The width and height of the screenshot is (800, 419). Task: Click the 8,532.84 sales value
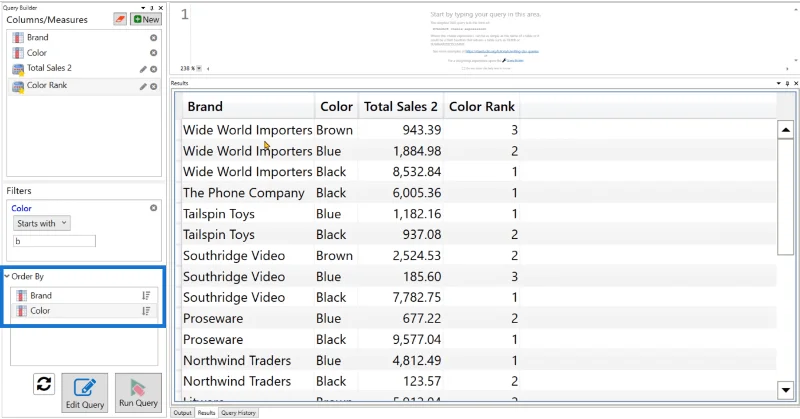[x=416, y=172]
